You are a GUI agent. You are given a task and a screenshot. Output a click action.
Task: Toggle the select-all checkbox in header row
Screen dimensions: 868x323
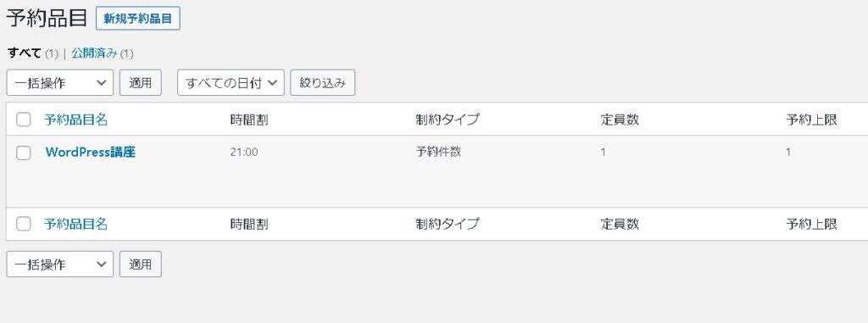tap(23, 120)
